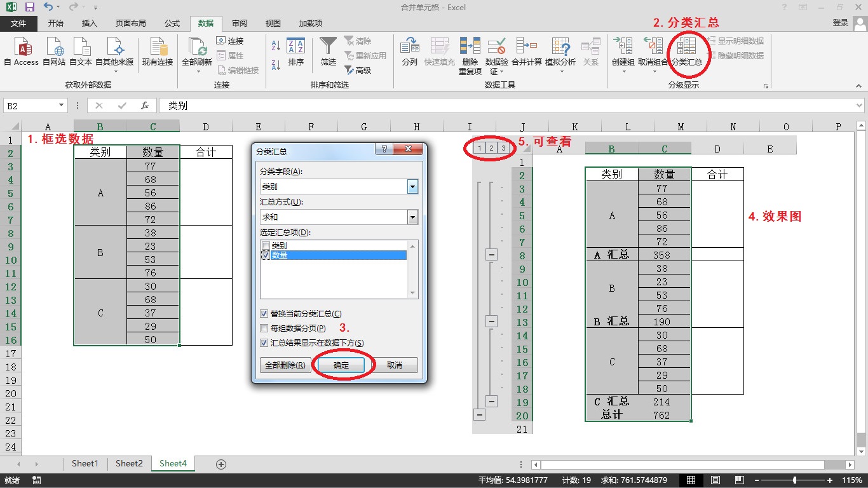Screen dimensions: 868x488
Task: Open the 排序 (Sort) dialog
Action: click(295, 51)
